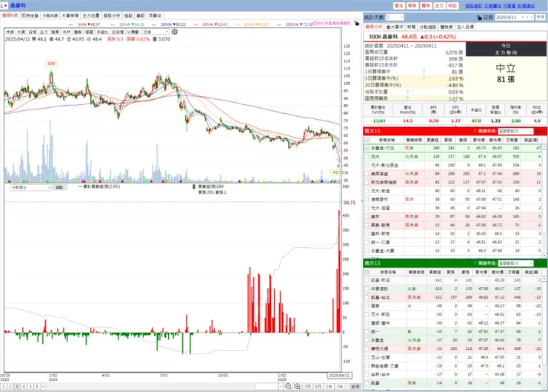Check the 元大 row checkbox in 買方15

tap(367, 157)
